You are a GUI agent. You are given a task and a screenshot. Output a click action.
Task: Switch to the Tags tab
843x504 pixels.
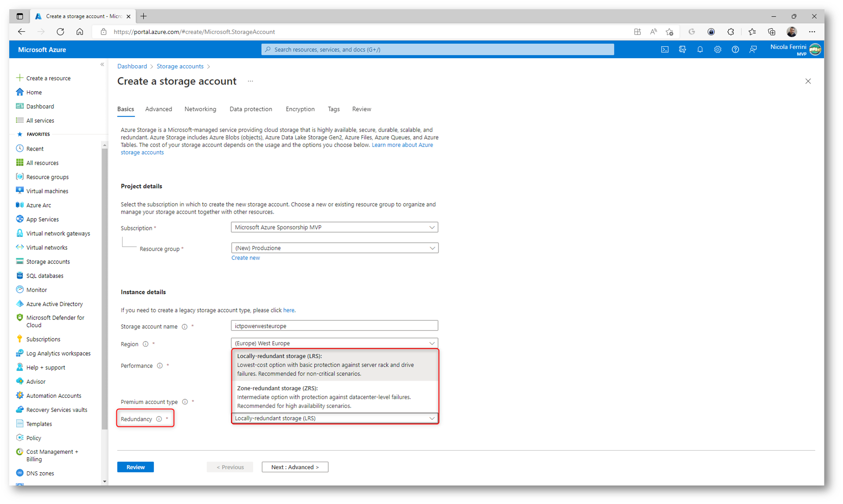coord(334,109)
